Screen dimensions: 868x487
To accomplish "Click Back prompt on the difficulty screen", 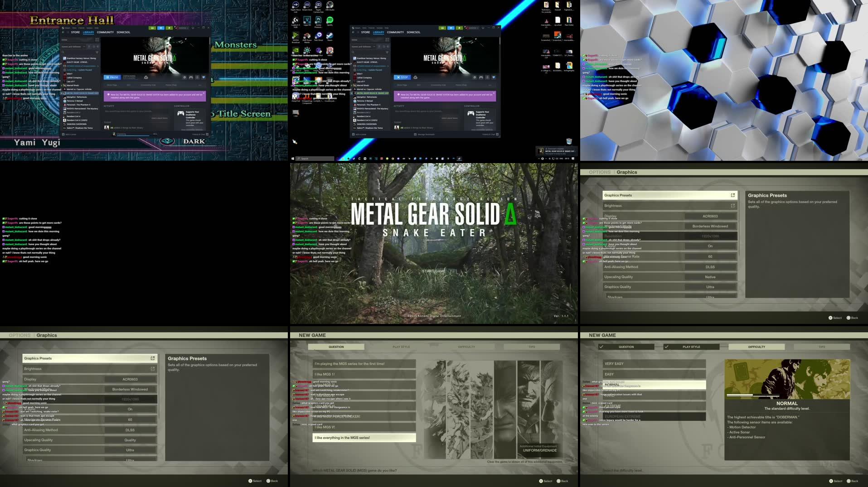I will point(852,481).
